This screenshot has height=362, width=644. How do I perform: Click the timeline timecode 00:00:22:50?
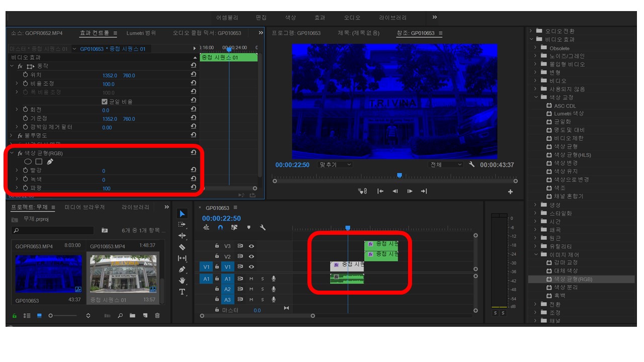[x=221, y=218]
